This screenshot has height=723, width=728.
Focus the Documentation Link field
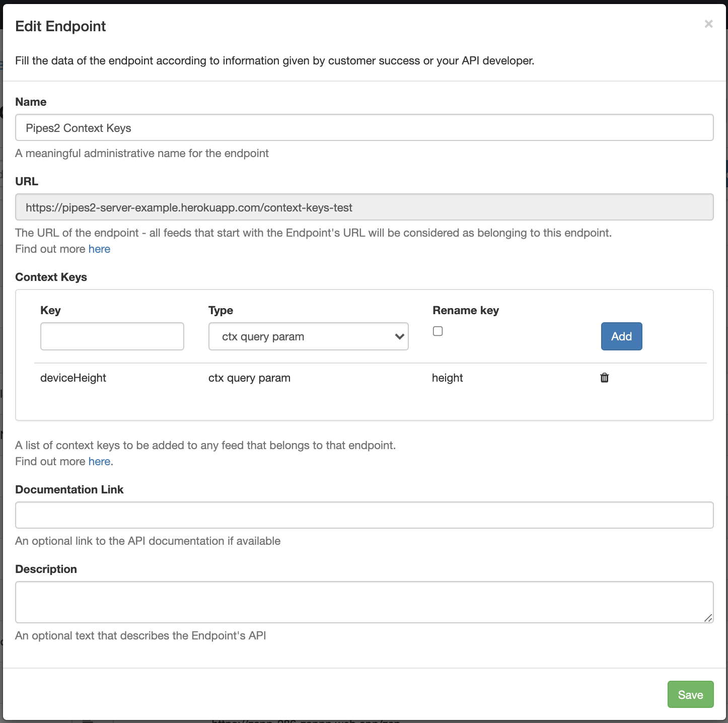coord(365,515)
